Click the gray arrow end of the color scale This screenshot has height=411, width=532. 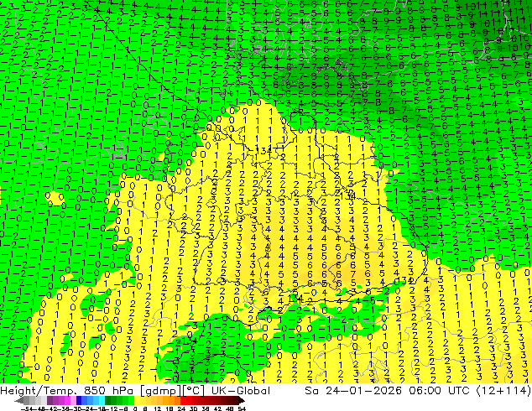click(x=18, y=400)
